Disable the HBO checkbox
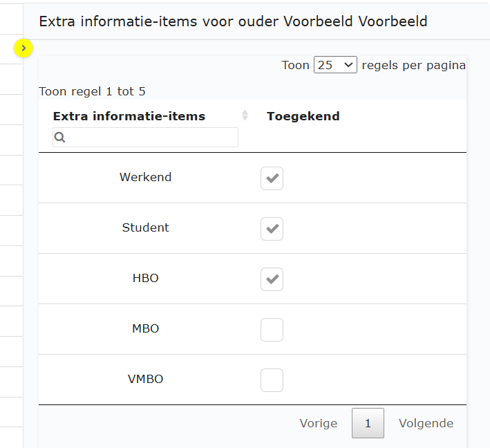Screen dimensions: 490x448 [272, 279]
